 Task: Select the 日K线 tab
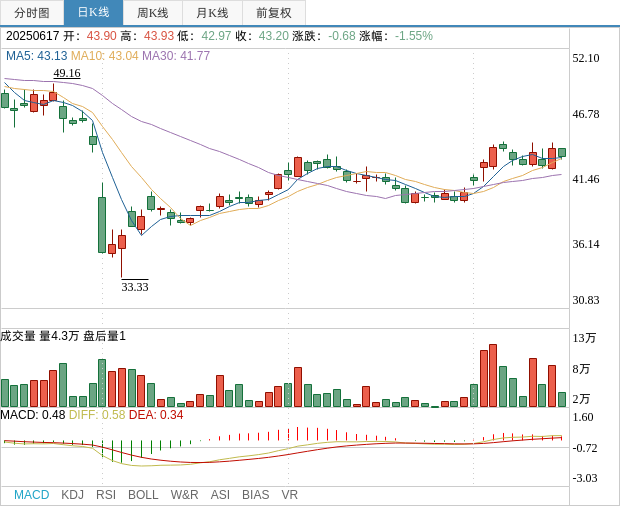pyautogui.click(x=93, y=13)
